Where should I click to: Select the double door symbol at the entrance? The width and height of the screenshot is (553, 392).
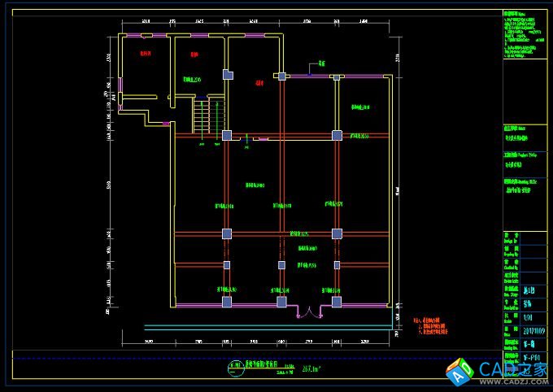click(307, 309)
